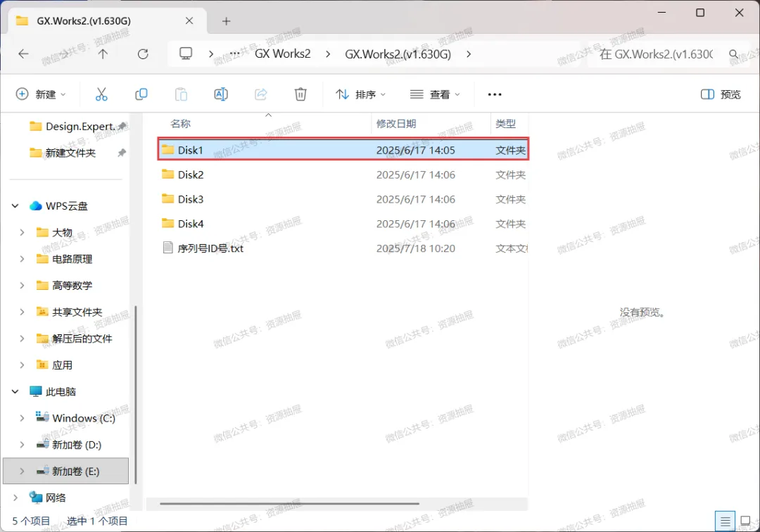The height and width of the screenshot is (532, 760).
Task: Expand the 新加卷 (D:) drive node
Action: [22, 444]
